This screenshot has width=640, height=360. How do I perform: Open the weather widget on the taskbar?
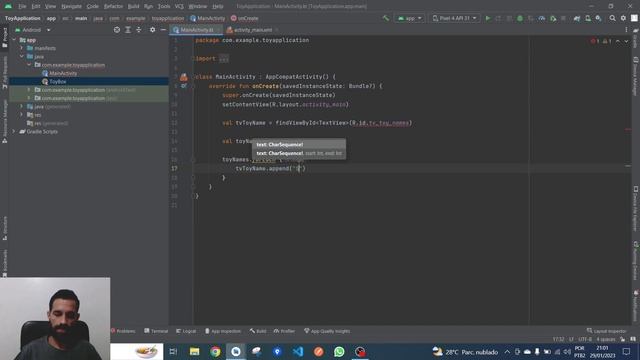click(466, 351)
